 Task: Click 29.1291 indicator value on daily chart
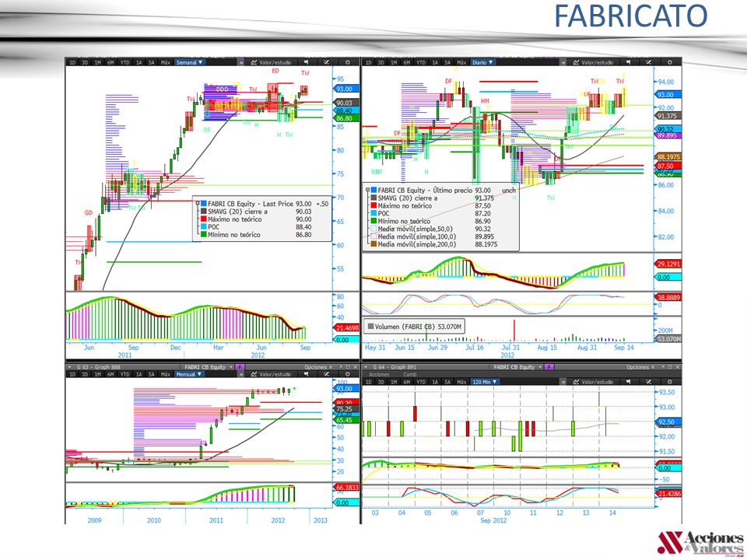pos(668,264)
